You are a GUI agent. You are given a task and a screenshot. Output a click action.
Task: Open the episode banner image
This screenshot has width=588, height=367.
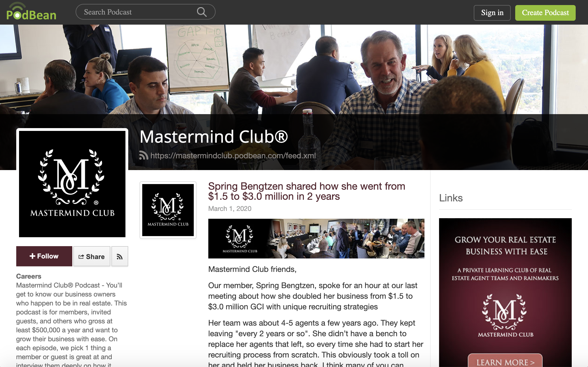tap(316, 239)
